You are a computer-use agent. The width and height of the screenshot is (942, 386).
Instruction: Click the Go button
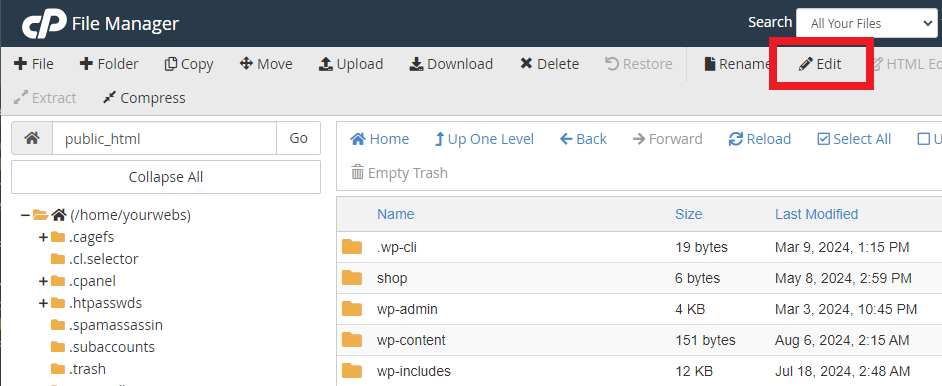coord(299,139)
